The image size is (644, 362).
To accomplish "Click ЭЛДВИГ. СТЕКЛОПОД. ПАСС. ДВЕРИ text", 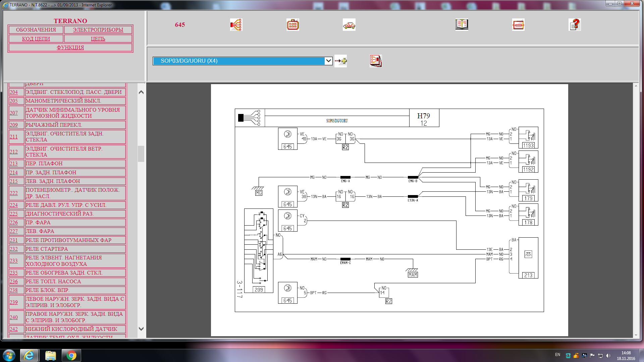I will tap(73, 92).
